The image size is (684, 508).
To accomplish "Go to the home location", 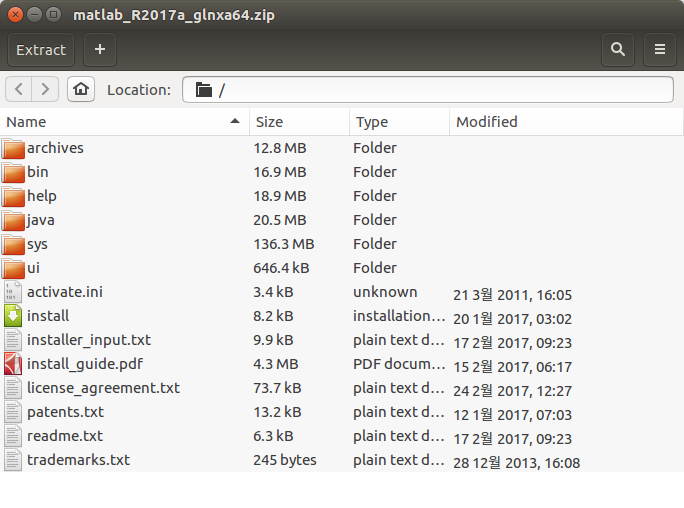I will [81, 89].
